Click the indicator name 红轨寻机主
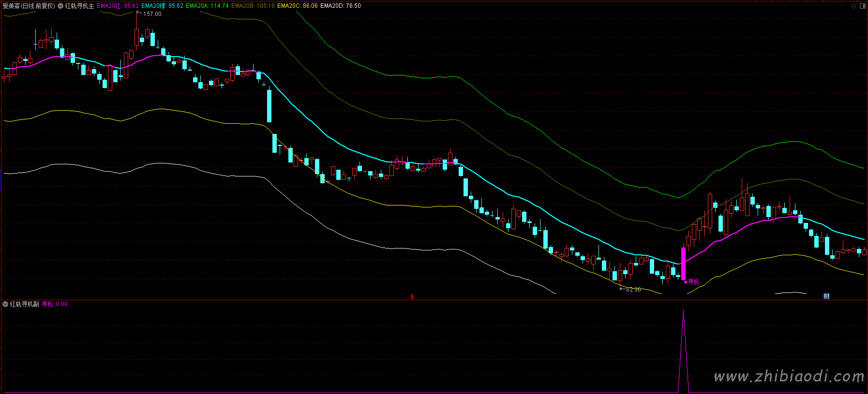 coord(80,6)
